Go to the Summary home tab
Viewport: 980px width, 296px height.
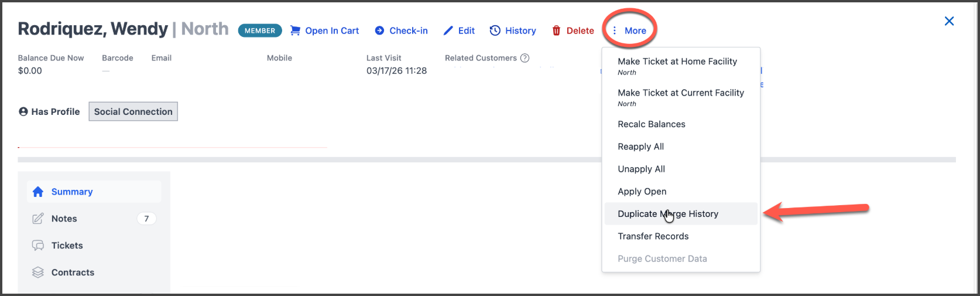click(x=71, y=192)
